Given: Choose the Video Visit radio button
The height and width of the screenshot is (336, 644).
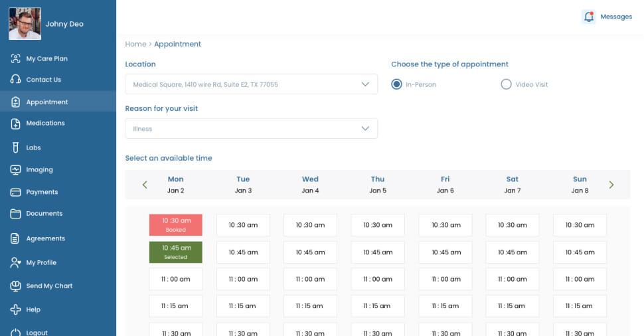Looking at the screenshot, I should (506, 84).
